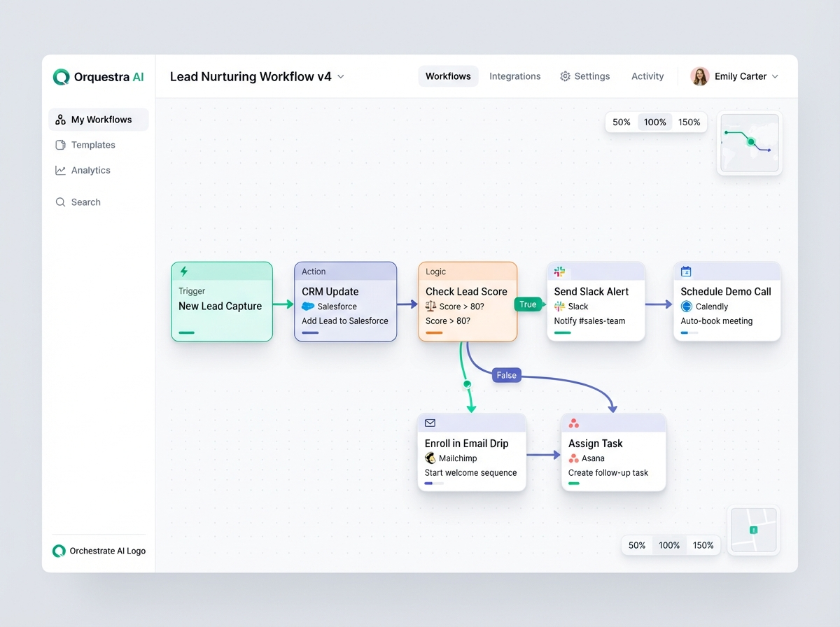Screen dimensions: 840x627
Task: Set bottom zoom control to 150%
Action: coord(703,545)
